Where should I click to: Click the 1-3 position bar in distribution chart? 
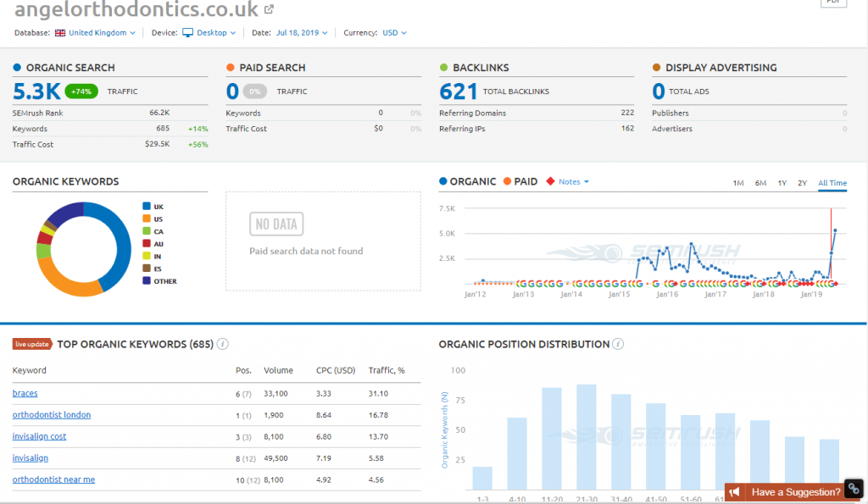482,479
